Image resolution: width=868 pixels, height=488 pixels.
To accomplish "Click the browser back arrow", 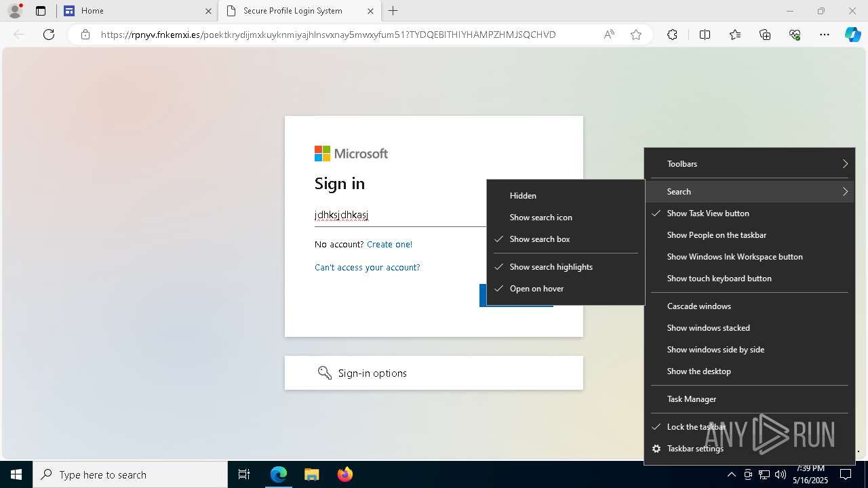I will pos(19,35).
